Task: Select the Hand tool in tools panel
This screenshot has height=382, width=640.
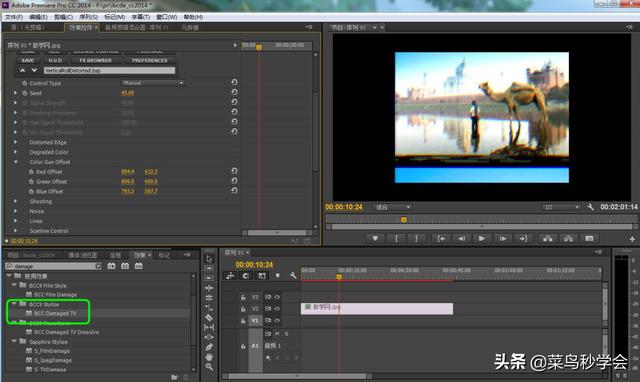Action: 209,357
